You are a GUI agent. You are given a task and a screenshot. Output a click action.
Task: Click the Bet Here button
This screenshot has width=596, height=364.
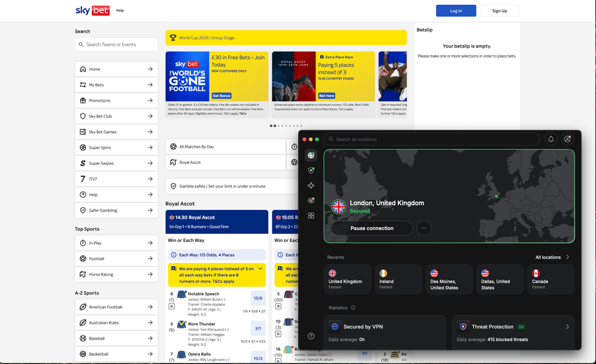point(327,95)
